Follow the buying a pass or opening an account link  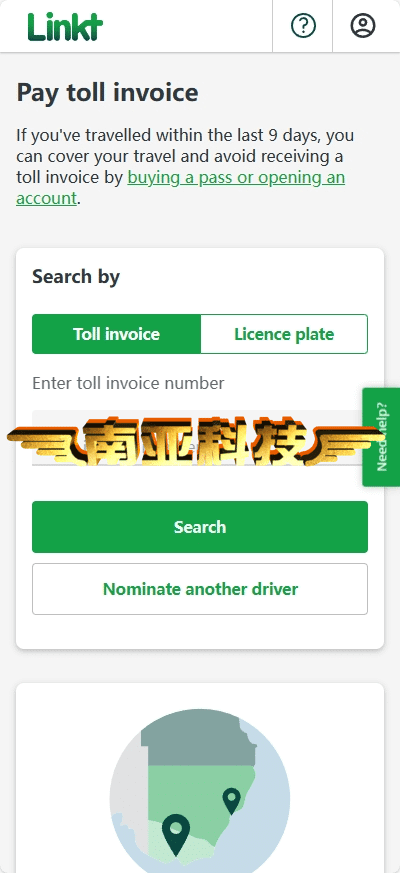[181, 188]
